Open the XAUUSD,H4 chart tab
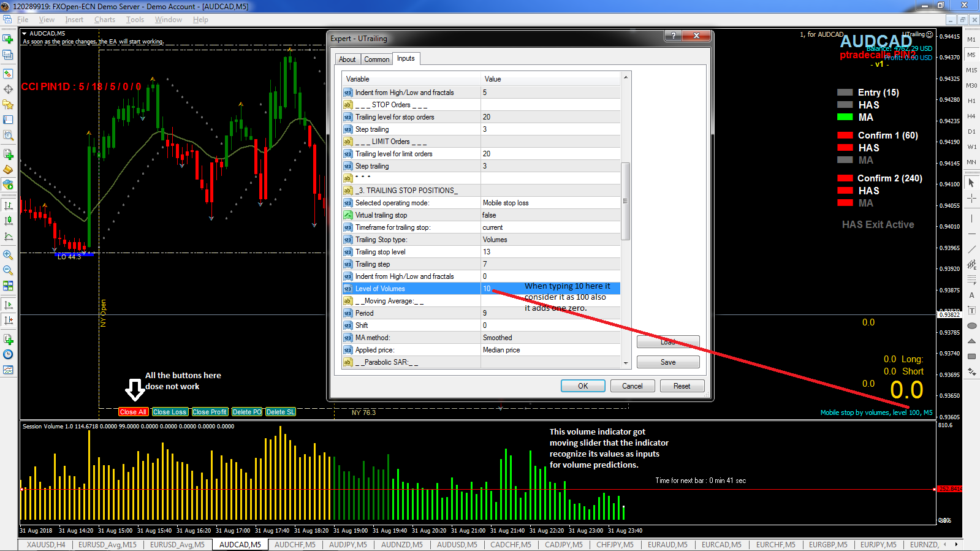The height and width of the screenshot is (551, 980). (x=46, y=544)
